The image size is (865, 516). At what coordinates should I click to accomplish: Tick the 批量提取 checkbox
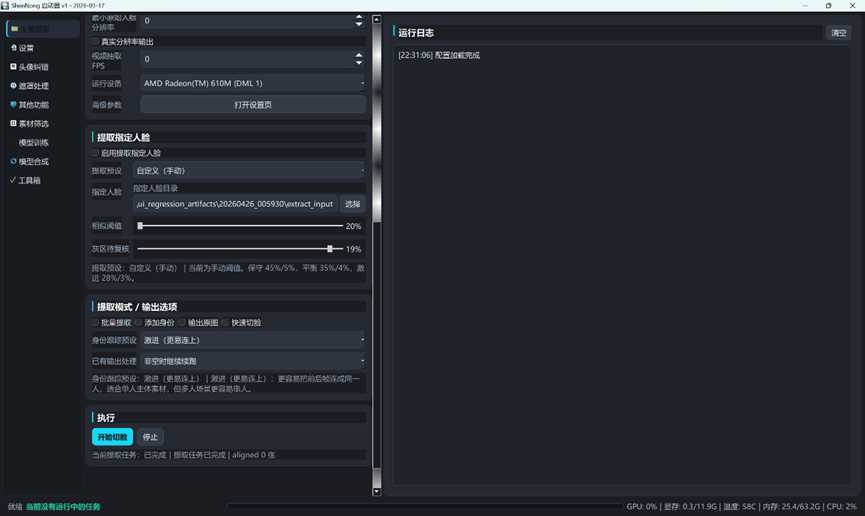[x=96, y=322]
